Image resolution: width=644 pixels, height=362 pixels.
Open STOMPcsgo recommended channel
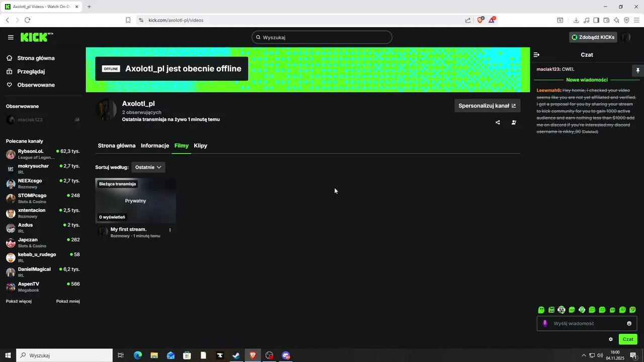43,198
